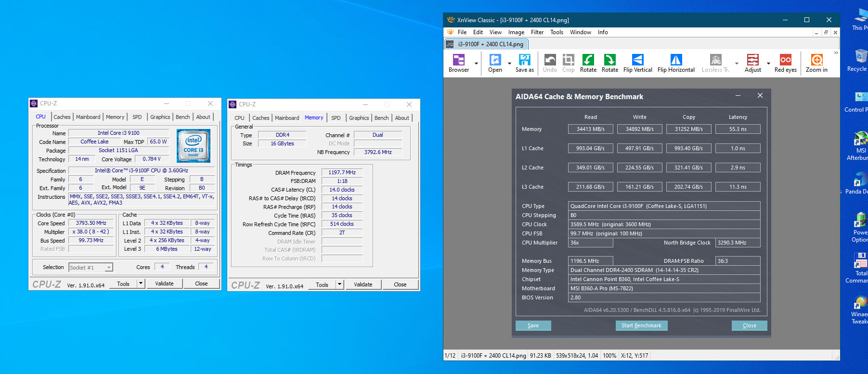Switch to CPU tab in CPU-Z memory window
The image size is (868, 374).
(239, 118)
